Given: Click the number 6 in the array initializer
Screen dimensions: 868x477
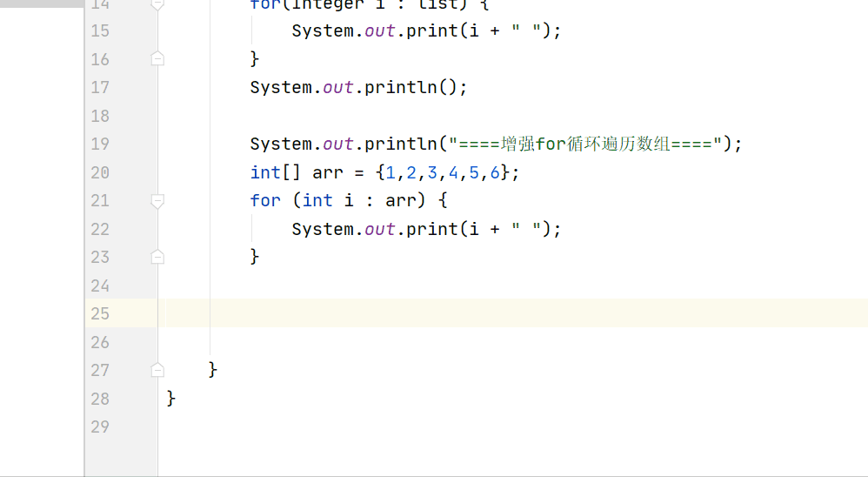Looking at the screenshot, I should pos(495,172).
